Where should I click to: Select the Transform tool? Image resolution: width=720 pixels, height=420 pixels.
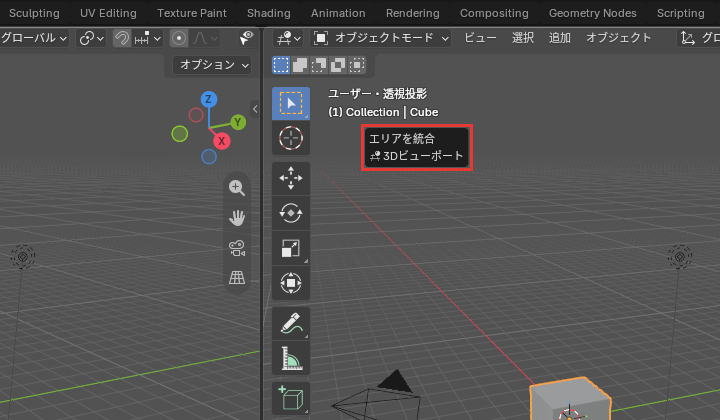point(291,283)
